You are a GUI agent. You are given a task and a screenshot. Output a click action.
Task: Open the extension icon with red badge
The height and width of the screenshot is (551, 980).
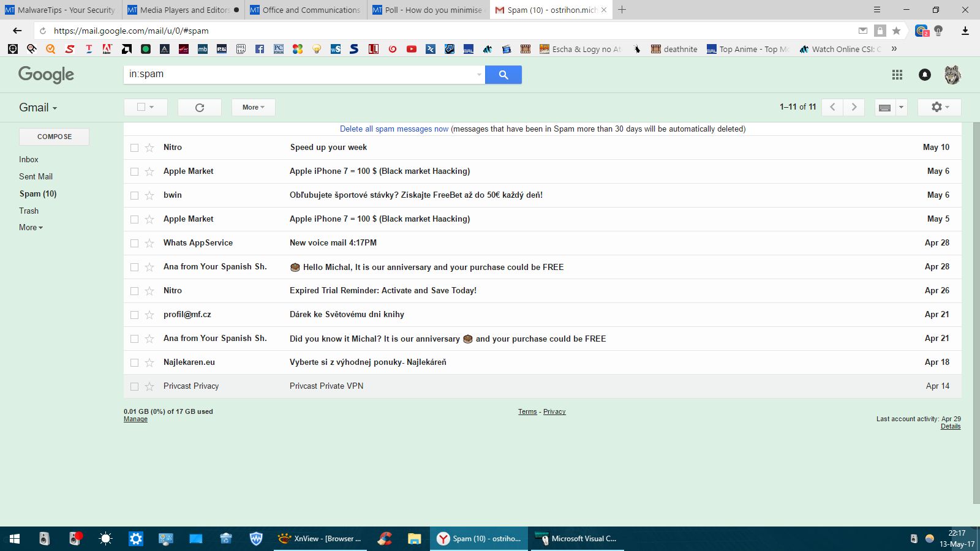point(921,31)
